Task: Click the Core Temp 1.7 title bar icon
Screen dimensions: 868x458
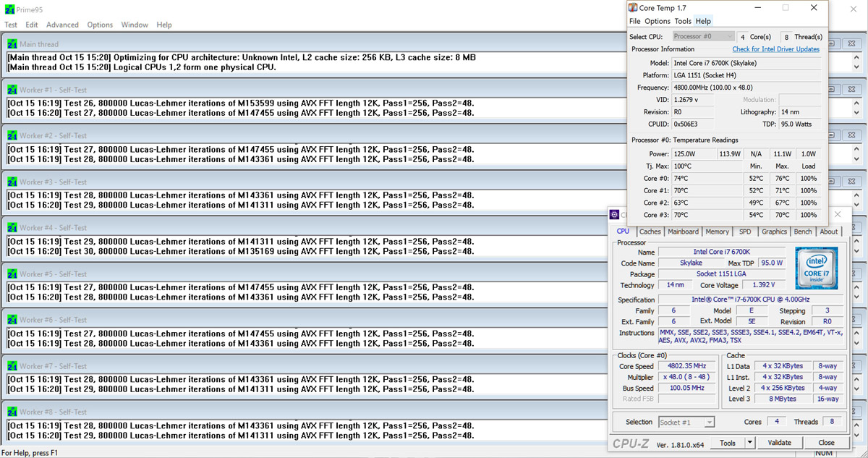Action: click(x=633, y=8)
